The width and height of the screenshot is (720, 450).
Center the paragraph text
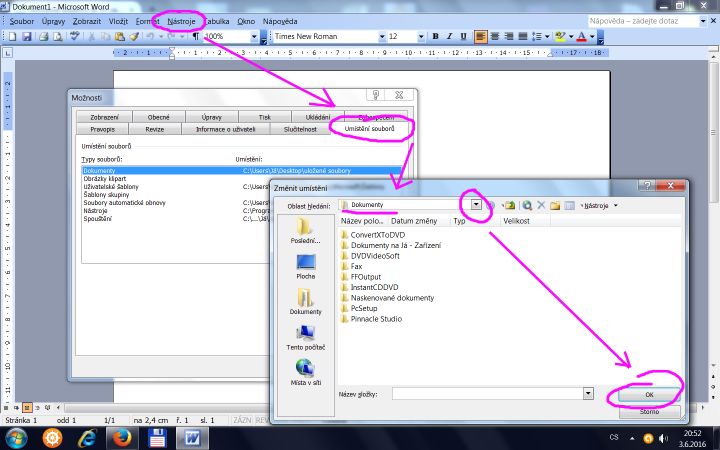(x=495, y=36)
